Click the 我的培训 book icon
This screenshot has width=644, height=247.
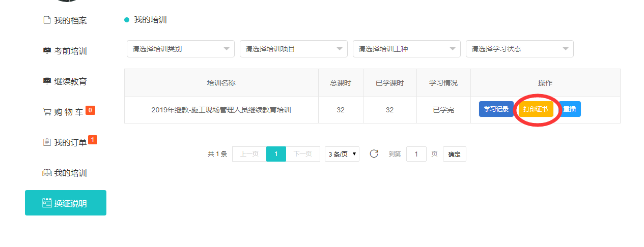[47, 173]
